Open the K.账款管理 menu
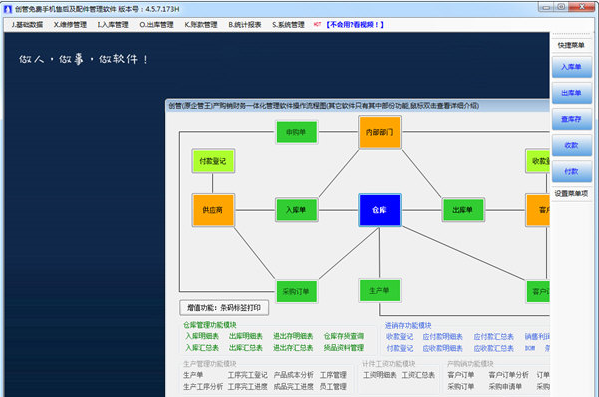The height and width of the screenshot is (397, 599). [201, 25]
